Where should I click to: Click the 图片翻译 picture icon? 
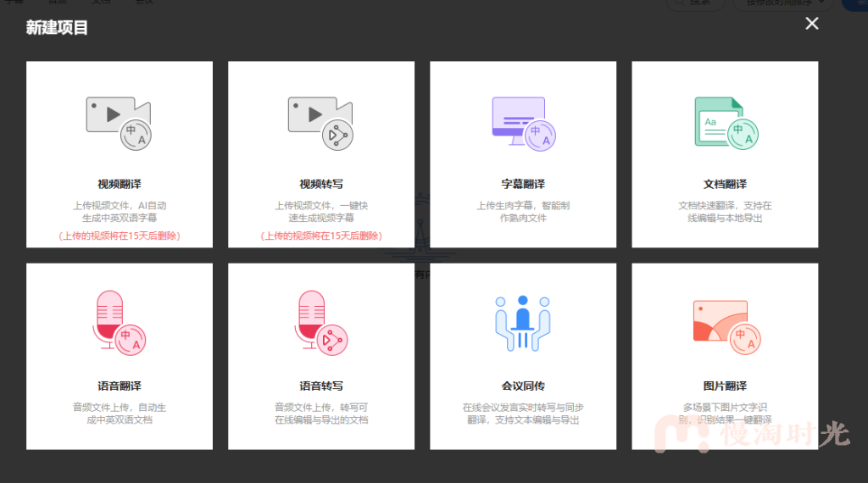pos(726,328)
